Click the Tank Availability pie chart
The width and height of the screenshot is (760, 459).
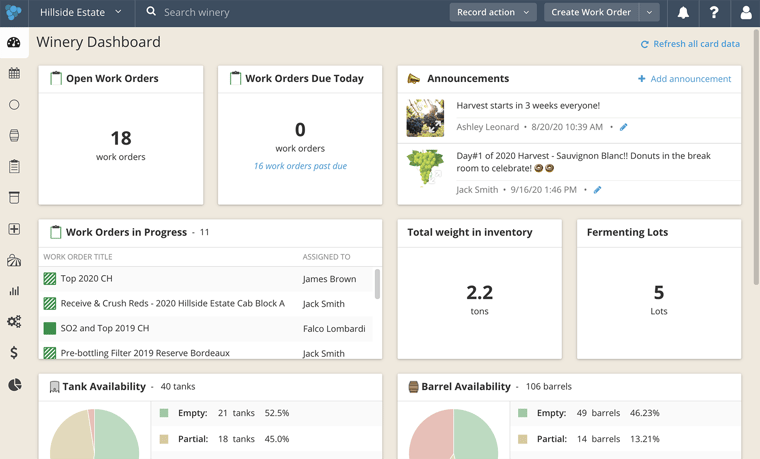point(95,434)
